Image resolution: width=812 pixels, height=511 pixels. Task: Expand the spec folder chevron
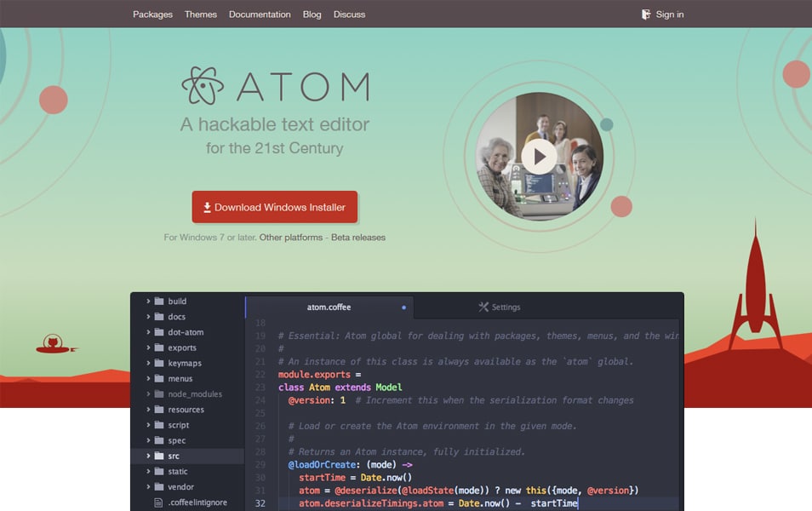point(148,440)
